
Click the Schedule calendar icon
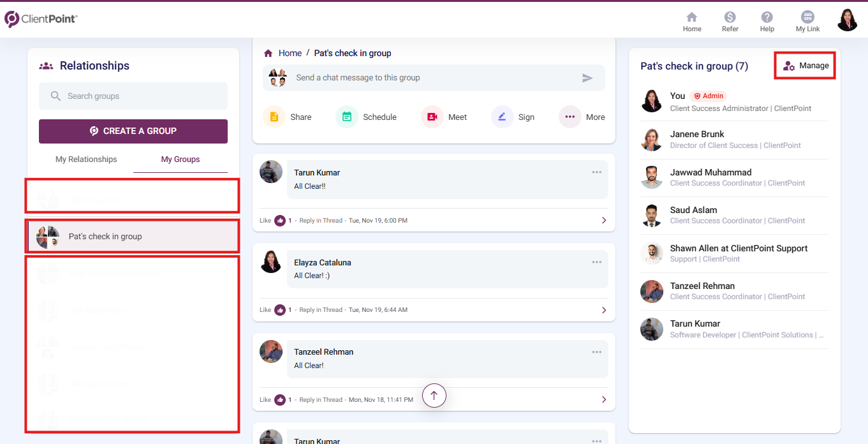pos(346,117)
